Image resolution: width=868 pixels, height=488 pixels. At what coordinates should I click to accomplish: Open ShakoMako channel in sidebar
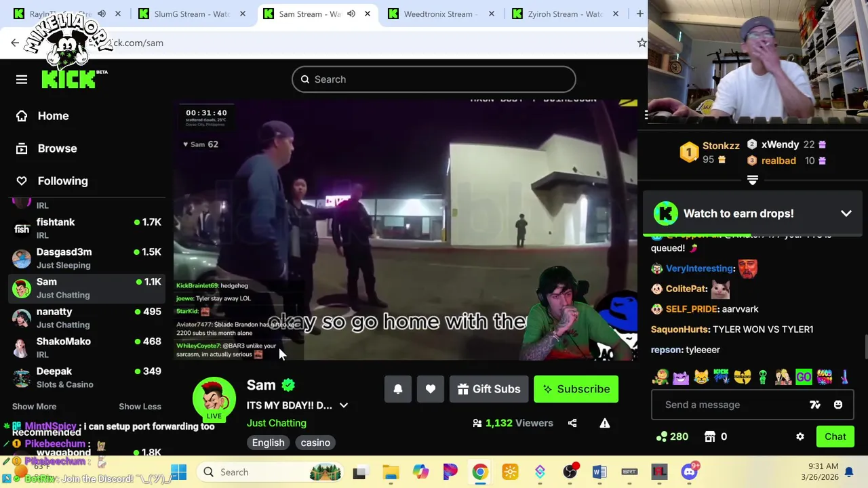pos(87,348)
